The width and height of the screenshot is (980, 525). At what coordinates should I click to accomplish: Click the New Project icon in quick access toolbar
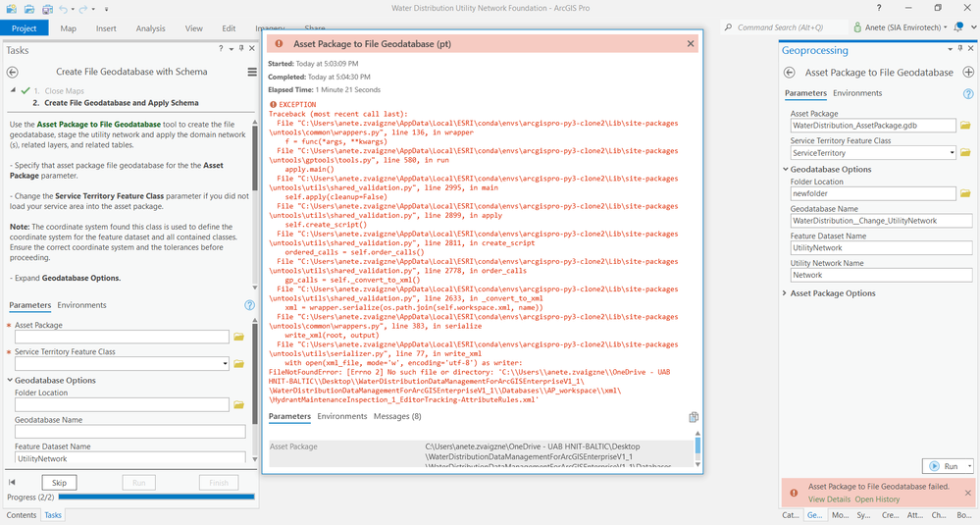click(11, 9)
